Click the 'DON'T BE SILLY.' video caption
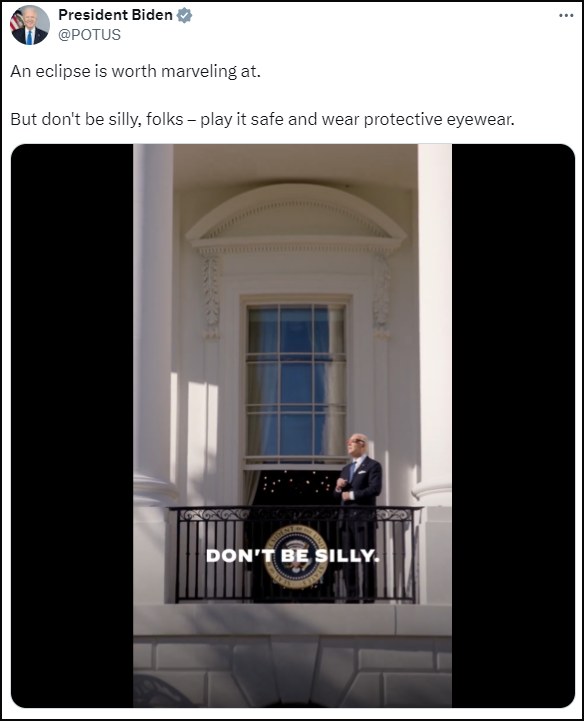Image resolution: width=584 pixels, height=721 pixels. pos(292,555)
